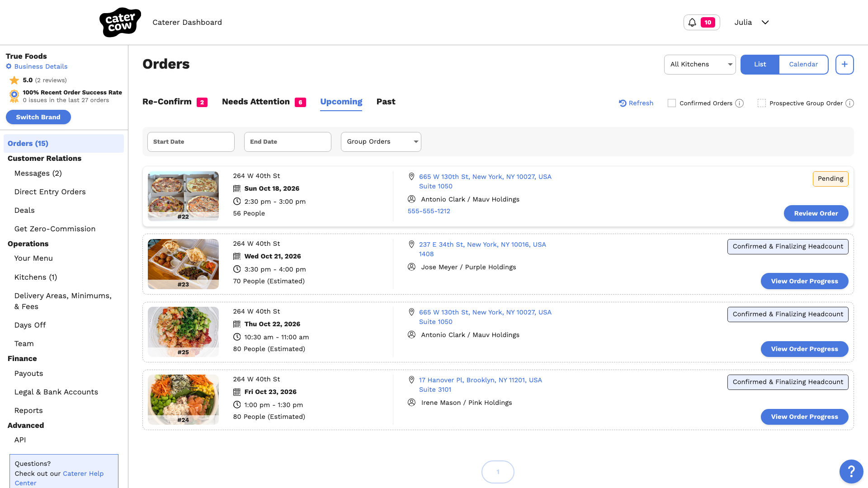Click Review Order for order #22

tap(816, 213)
